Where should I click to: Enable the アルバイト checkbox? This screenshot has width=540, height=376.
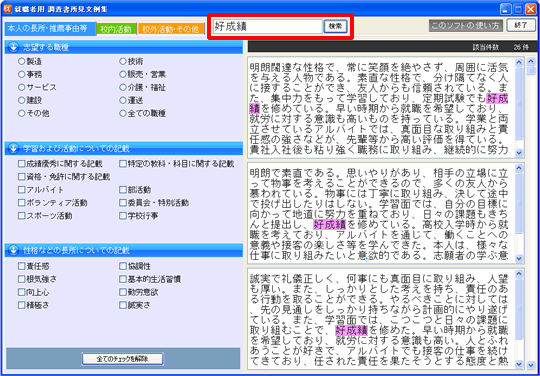tap(22, 190)
